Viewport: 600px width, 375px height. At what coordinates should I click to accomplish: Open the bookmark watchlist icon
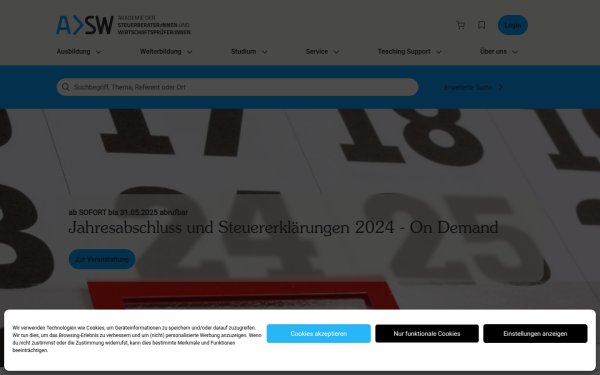[481, 25]
